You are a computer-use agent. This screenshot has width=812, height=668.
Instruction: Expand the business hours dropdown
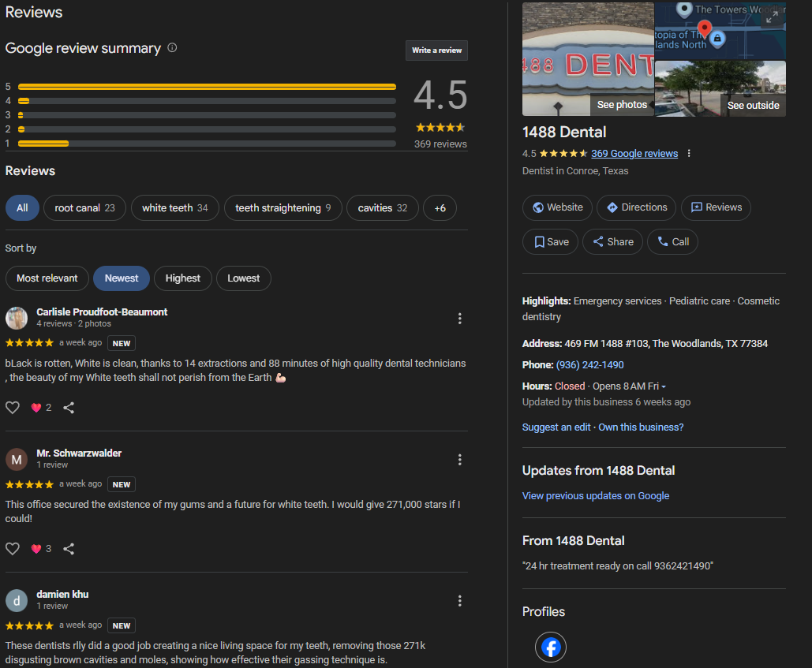pos(664,386)
